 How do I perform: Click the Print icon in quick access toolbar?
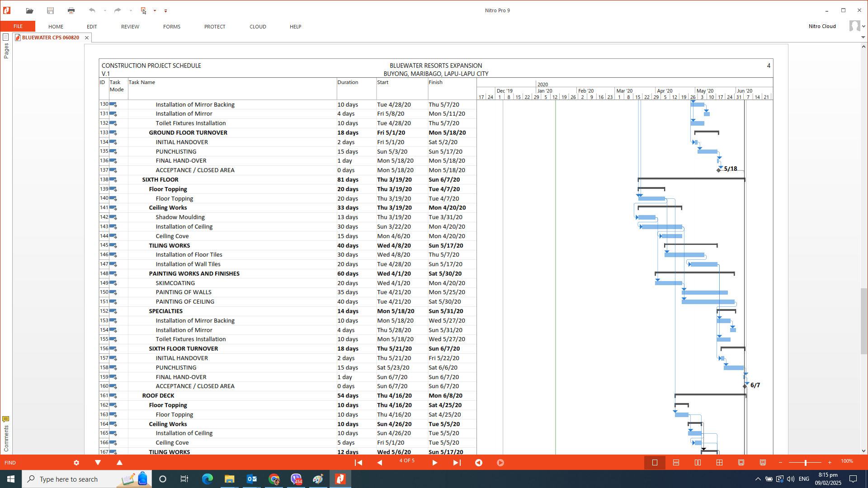pyautogui.click(x=71, y=10)
